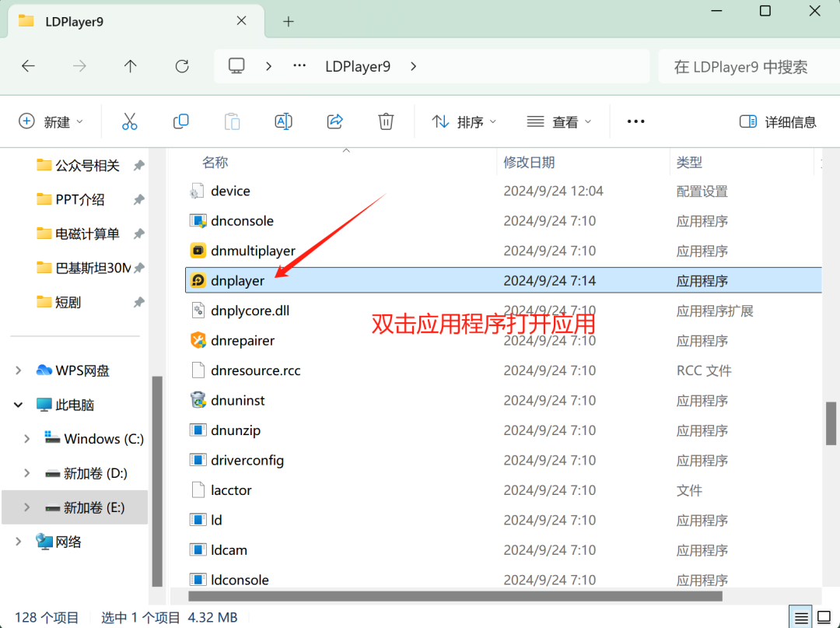The image size is (840, 628).
Task: Click the dnplycore.dll file icon
Action: [198, 310]
